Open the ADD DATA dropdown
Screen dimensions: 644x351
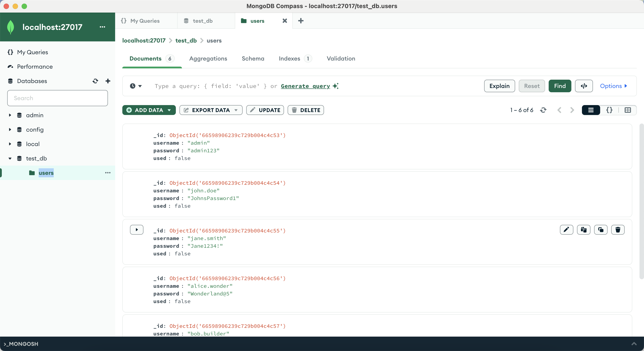149,110
